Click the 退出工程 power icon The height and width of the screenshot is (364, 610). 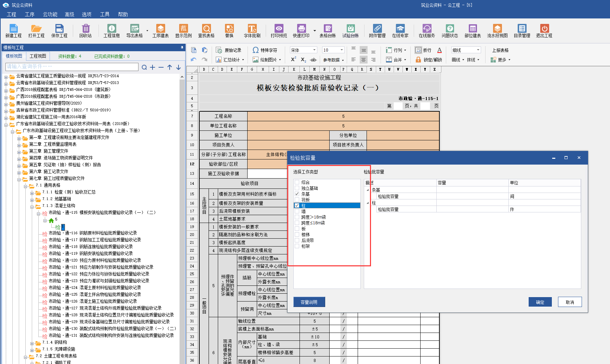click(x=544, y=31)
